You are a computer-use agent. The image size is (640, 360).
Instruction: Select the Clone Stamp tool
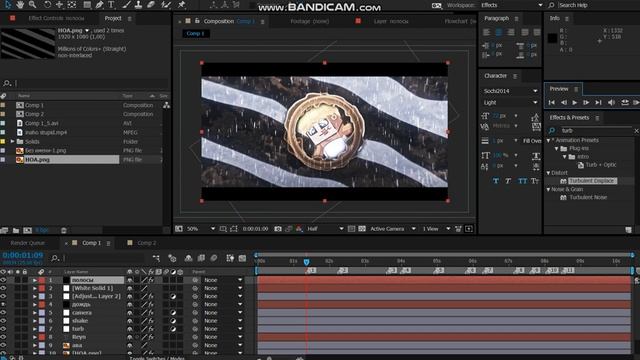(138, 4)
